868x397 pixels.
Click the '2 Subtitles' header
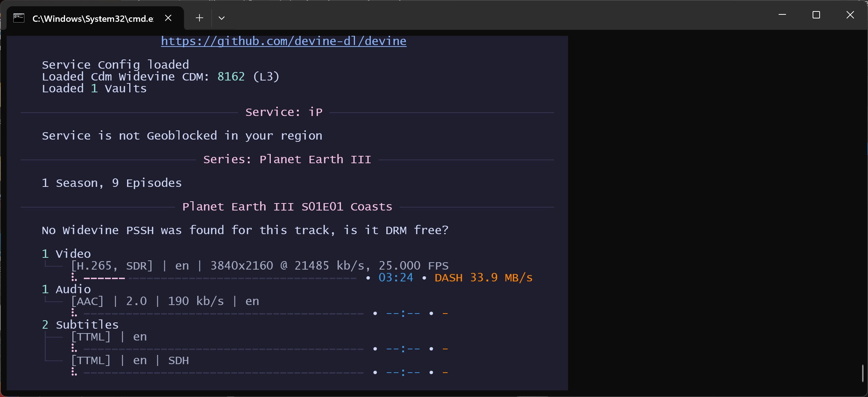pos(80,325)
